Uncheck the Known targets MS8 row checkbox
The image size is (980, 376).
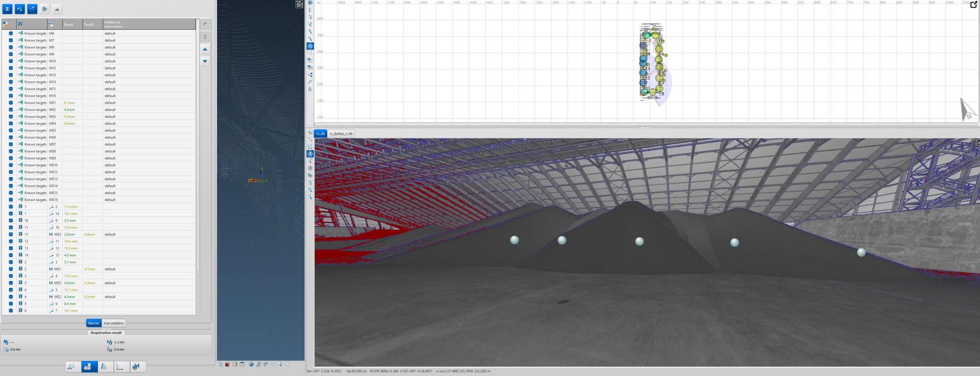pyautogui.click(x=10, y=151)
